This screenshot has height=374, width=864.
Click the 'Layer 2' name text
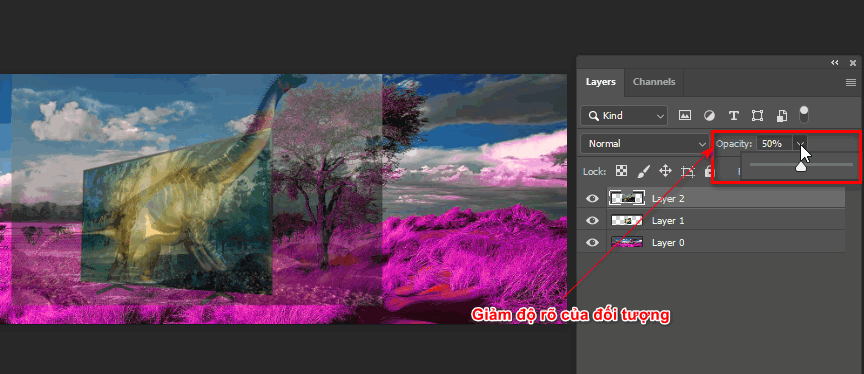tap(668, 199)
